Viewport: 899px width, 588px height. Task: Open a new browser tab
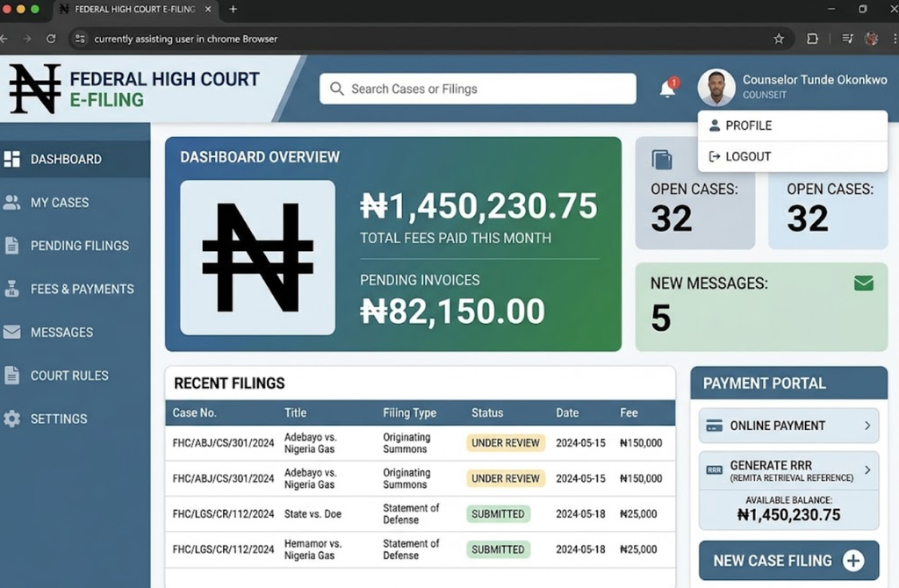[233, 9]
